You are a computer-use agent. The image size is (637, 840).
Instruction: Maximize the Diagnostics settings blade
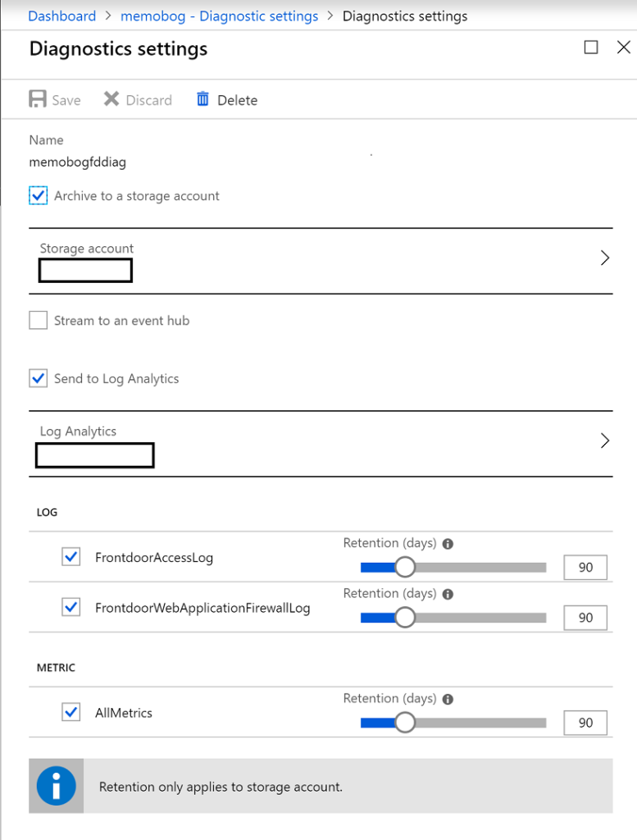(591, 47)
